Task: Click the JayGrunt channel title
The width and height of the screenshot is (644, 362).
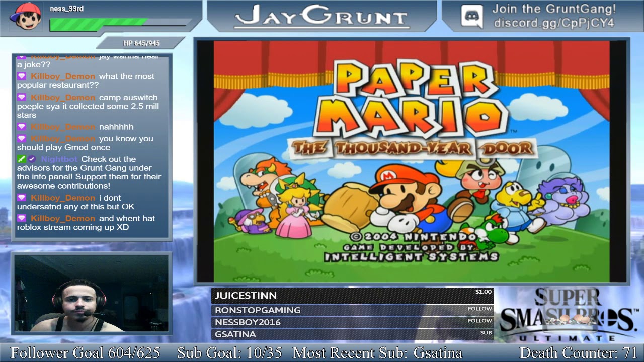Action: point(321,16)
